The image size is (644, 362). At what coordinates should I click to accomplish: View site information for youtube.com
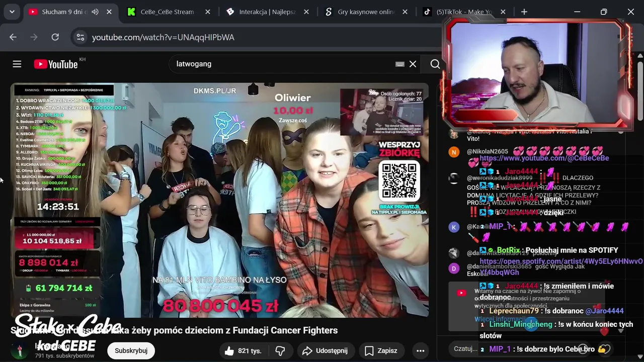point(79,37)
